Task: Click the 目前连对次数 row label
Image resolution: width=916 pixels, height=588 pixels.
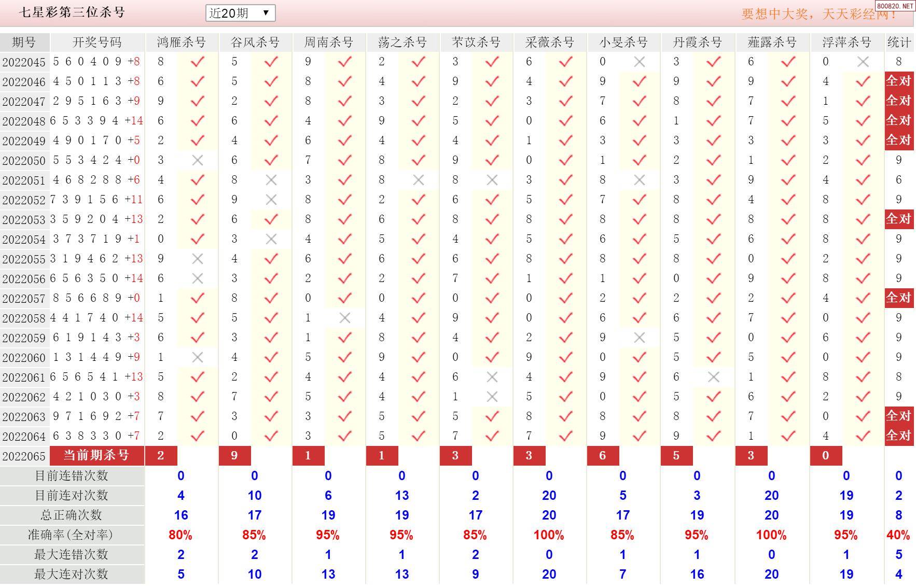Action: [72, 496]
